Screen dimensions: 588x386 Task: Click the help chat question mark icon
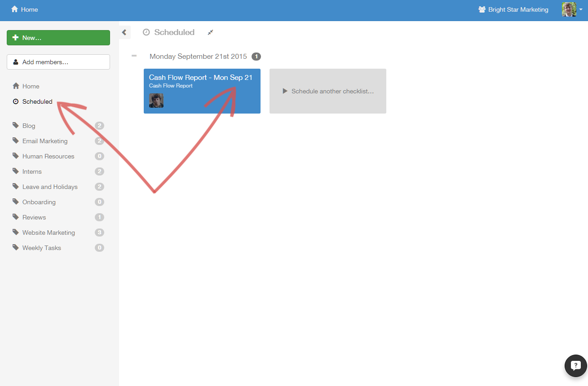575,365
